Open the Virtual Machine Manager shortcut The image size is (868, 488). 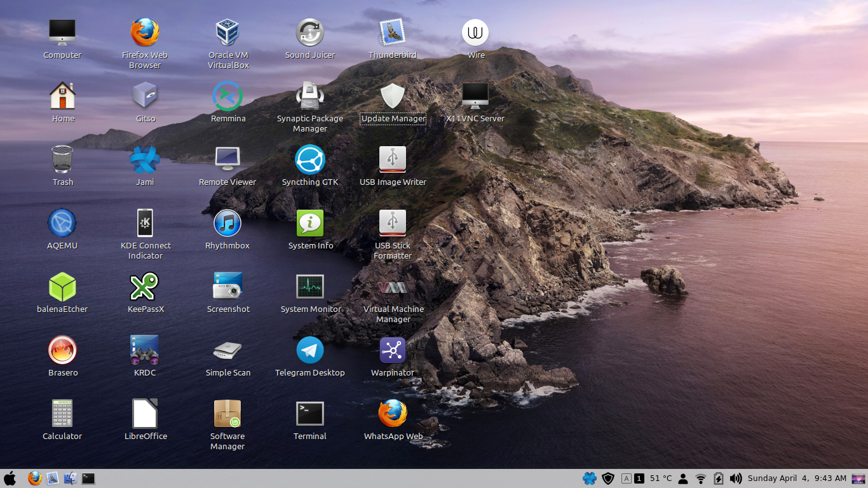tap(393, 287)
